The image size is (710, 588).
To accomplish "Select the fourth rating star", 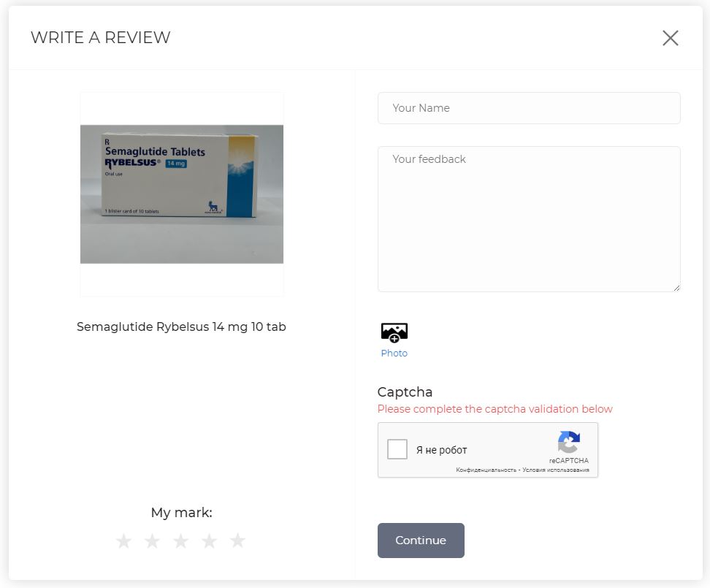I will pos(209,541).
